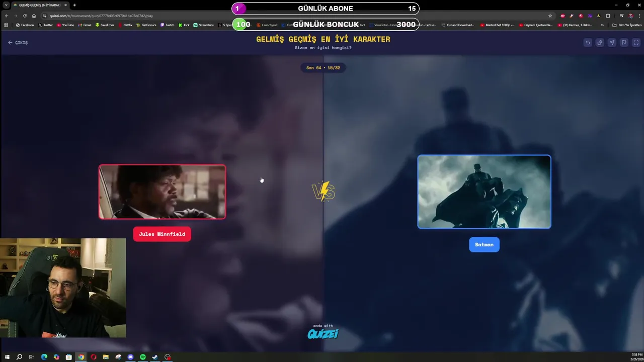Vote for the Batman button
This screenshot has height=362, width=644.
[x=484, y=245]
